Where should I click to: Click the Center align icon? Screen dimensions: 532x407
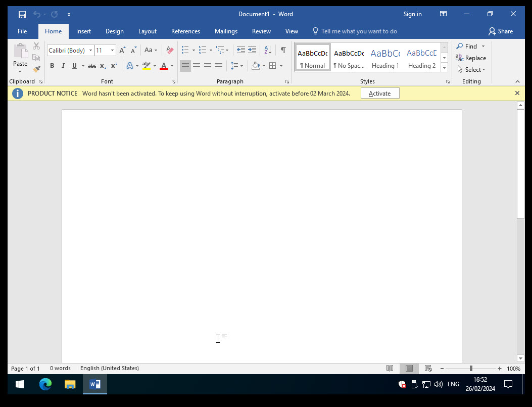[197, 66]
